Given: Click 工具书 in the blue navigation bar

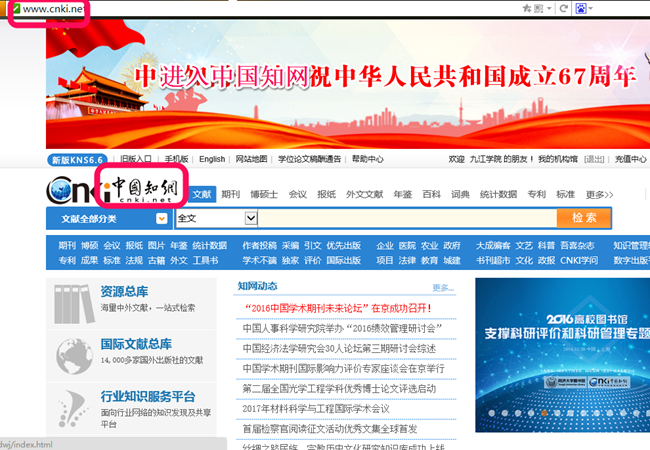Looking at the screenshot, I should coord(206,260).
